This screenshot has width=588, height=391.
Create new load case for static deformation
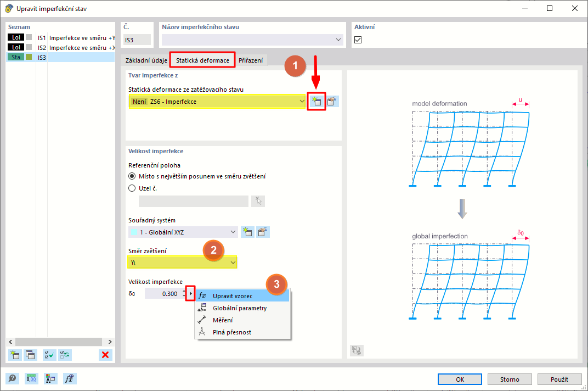click(316, 102)
